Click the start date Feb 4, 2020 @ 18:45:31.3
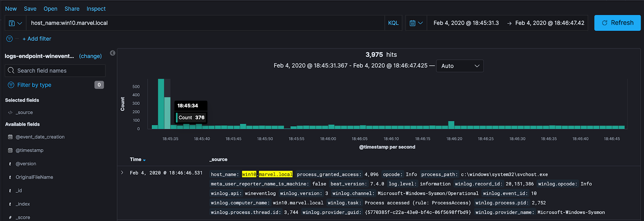Viewport: 644px width, 221px height. (466, 23)
